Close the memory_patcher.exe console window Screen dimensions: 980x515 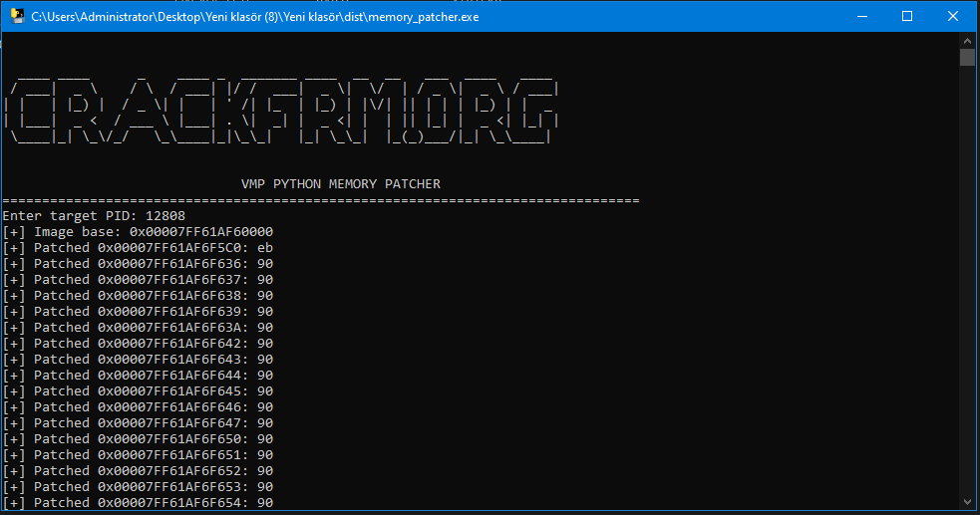(x=953, y=16)
